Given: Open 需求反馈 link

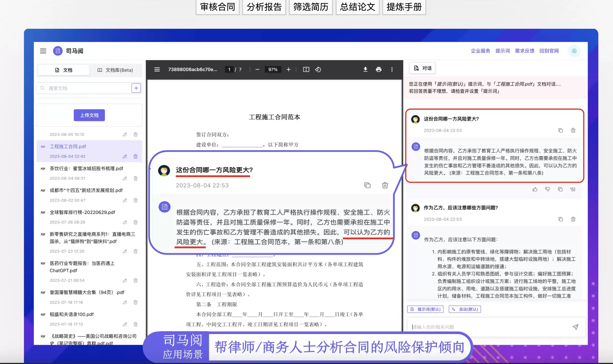Looking at the screenshot, I should (x=524, y=51).
